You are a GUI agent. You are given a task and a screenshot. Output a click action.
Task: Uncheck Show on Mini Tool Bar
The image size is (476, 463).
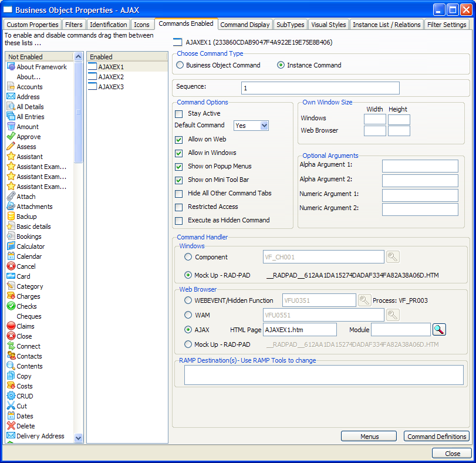click(179, 180)
